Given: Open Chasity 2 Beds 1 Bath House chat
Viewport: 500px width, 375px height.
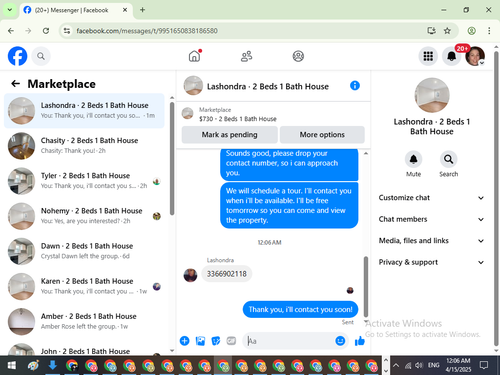Looking at the screenshot, I should [84, 146].
